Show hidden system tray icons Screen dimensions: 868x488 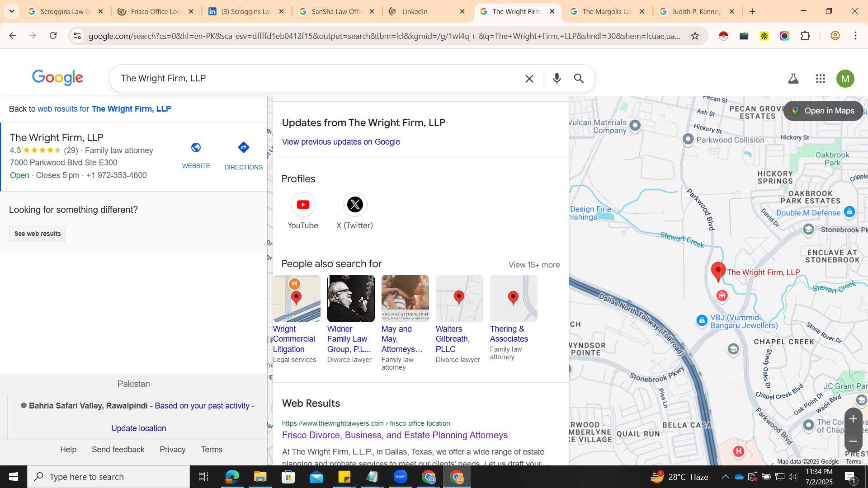click(725, 477)
